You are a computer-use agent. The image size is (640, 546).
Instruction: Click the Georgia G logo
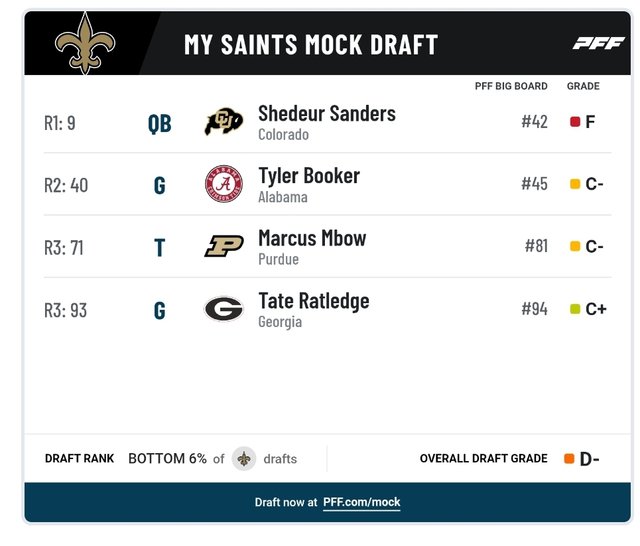(224, 309)
